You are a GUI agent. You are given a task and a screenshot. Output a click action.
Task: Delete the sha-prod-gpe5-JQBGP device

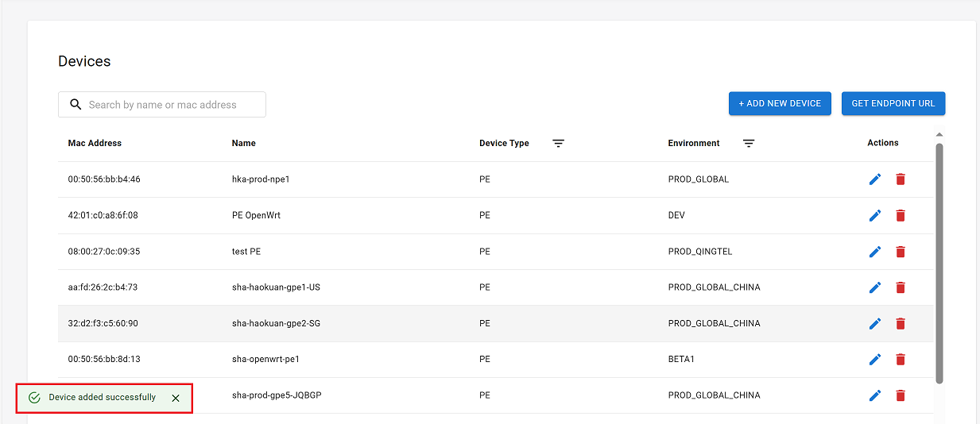click(x=901, y=395)
